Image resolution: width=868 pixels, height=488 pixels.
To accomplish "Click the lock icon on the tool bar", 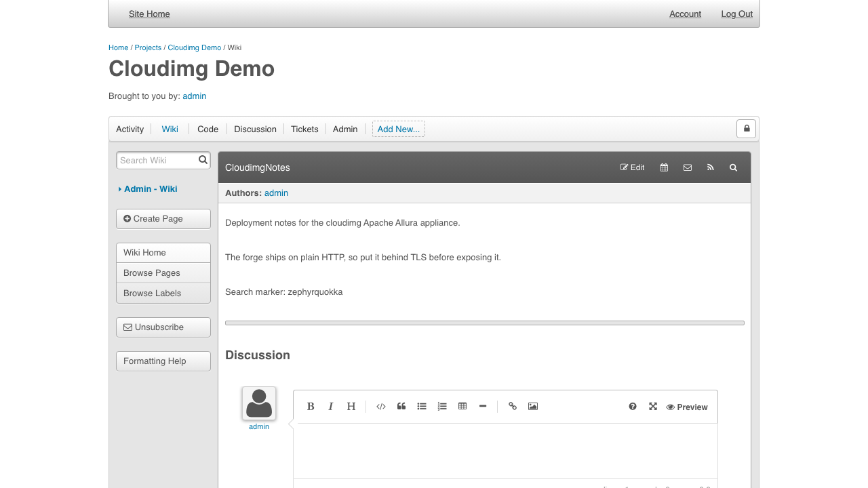I will [746, 129].
